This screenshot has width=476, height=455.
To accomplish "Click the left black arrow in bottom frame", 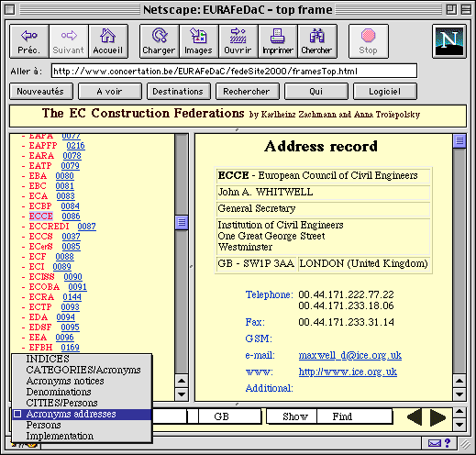I will tap(415, 417).
